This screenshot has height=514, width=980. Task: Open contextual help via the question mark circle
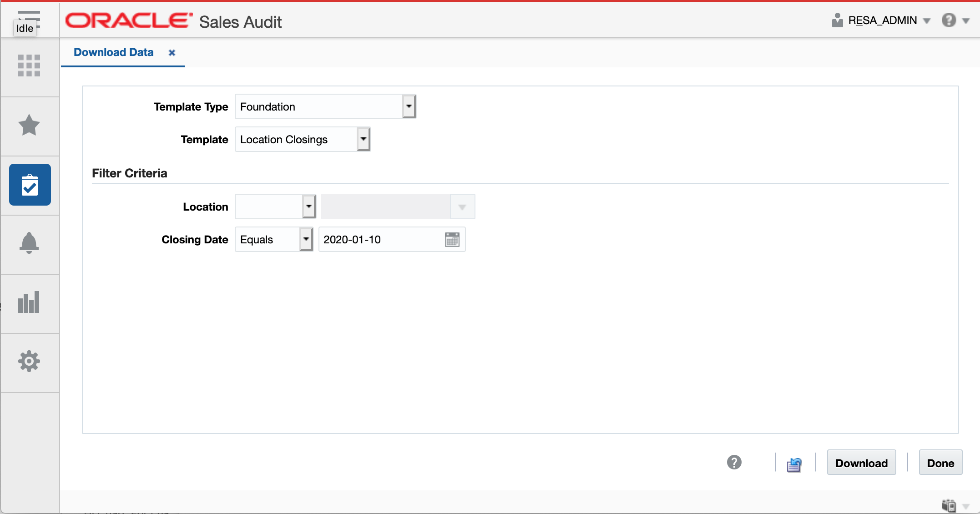[x=734, y=463]
